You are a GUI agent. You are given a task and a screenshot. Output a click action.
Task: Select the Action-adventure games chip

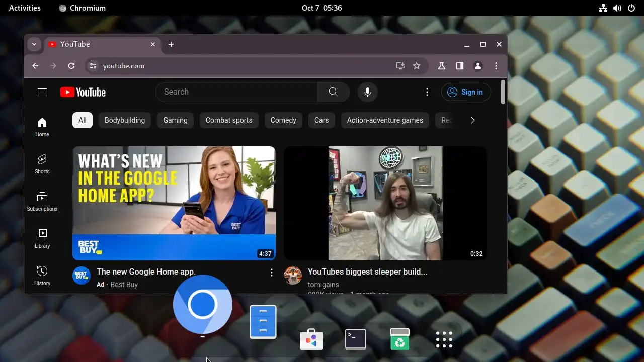pyautogui.click(x=385, y=120)
